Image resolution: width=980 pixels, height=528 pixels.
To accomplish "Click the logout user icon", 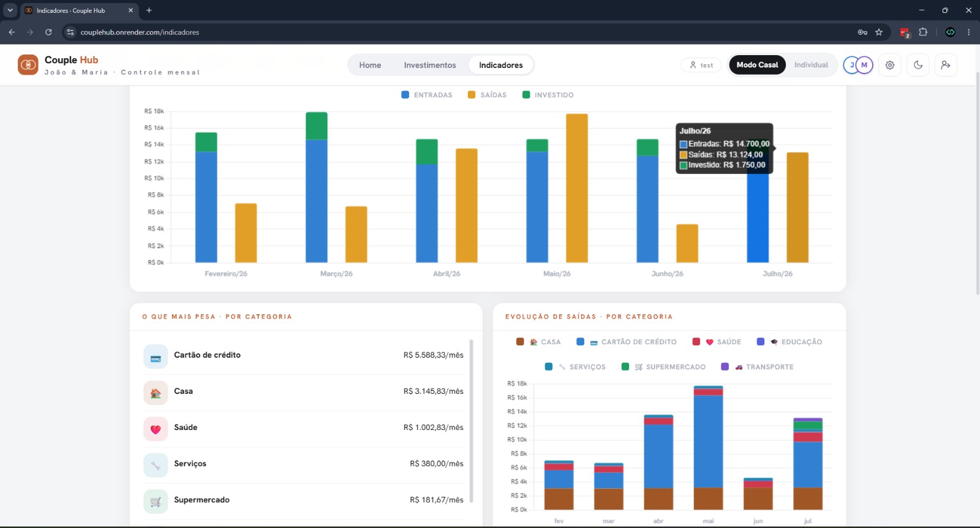I will click(946, 65).
